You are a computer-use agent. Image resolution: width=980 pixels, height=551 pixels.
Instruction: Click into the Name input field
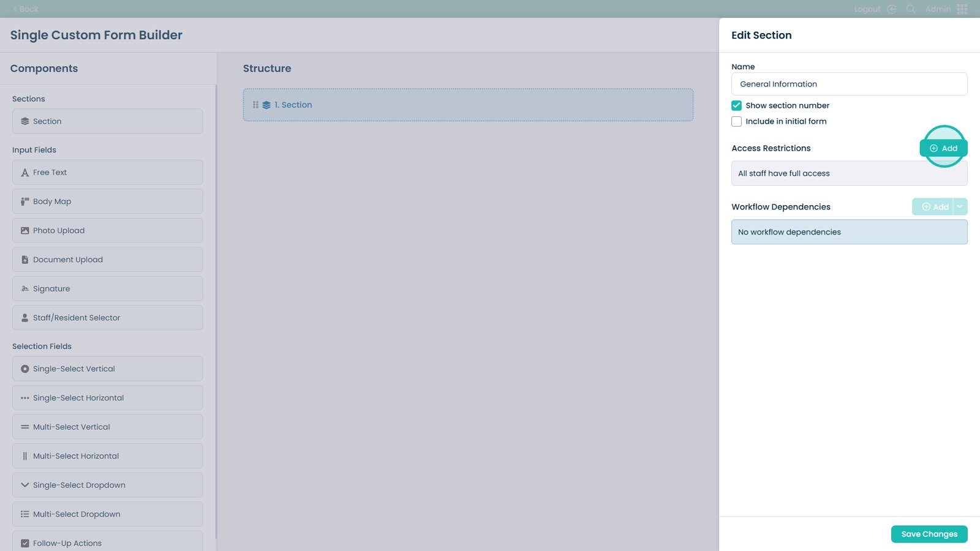point(850,84)
